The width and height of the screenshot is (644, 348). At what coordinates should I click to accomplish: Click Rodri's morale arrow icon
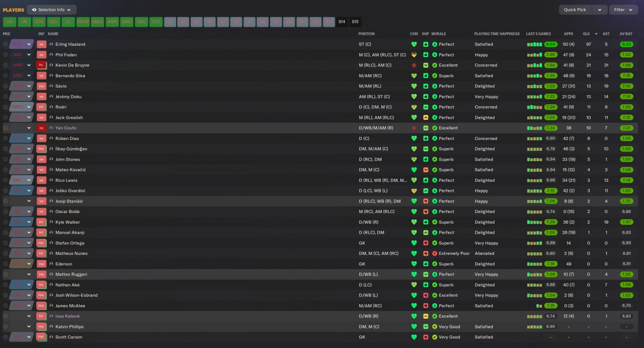coord(435,107)
